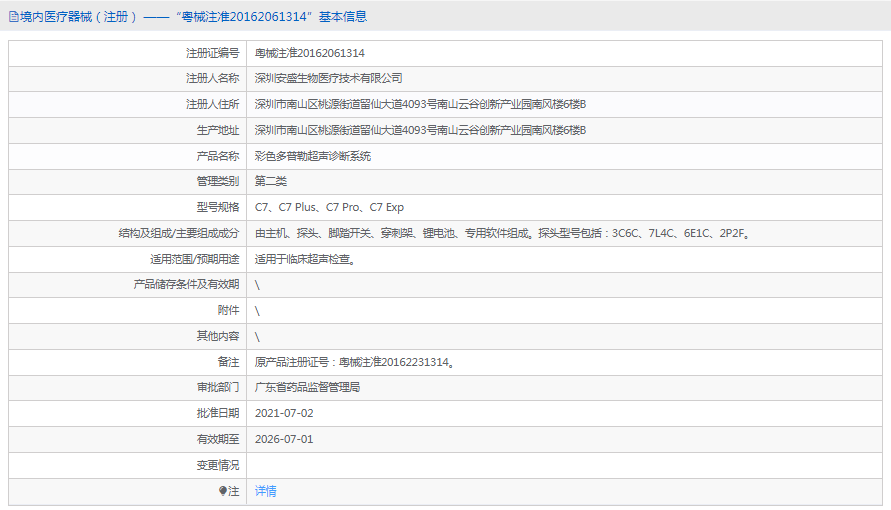Viewport: 891px width, 510px height.
Task: Click the 产品名称 label
Action: (218, 156)
